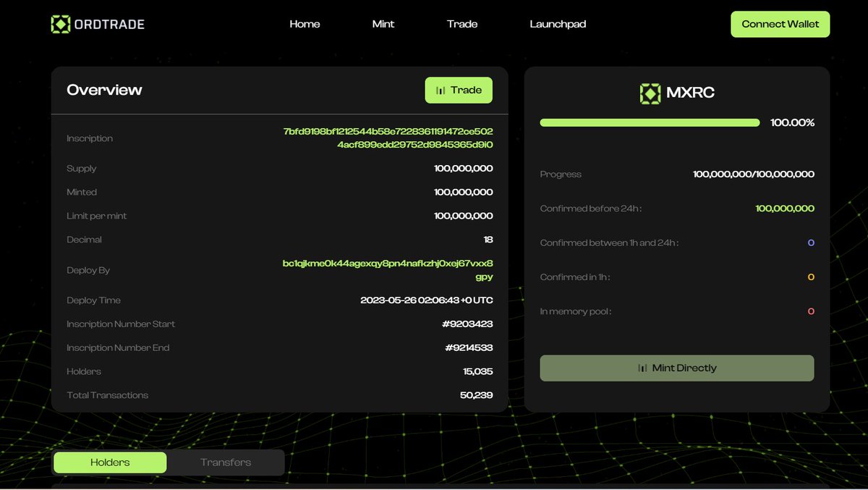Click the Inscription row label
868x490 pixels.
pos(90,138)
